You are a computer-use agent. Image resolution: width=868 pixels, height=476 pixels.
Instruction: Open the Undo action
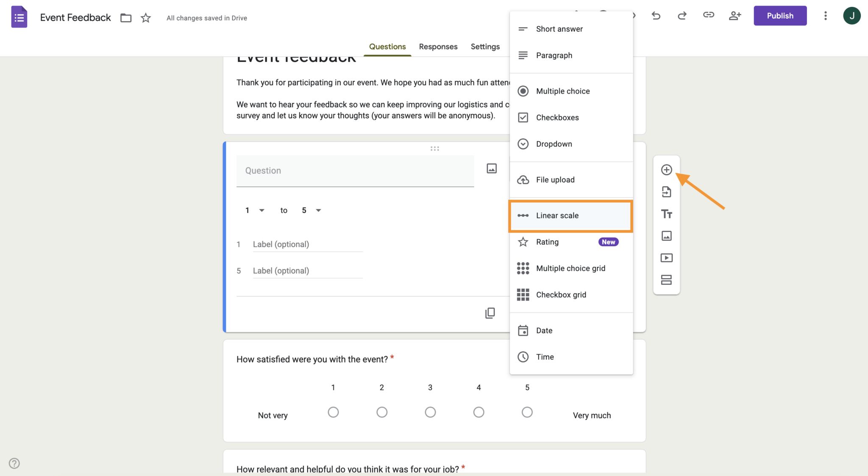coord(656,16)
